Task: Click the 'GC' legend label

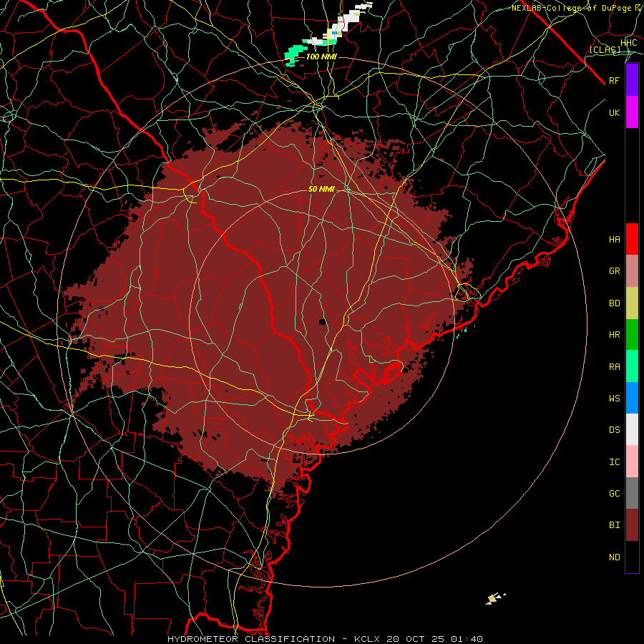Action: [x=614, y=494]
